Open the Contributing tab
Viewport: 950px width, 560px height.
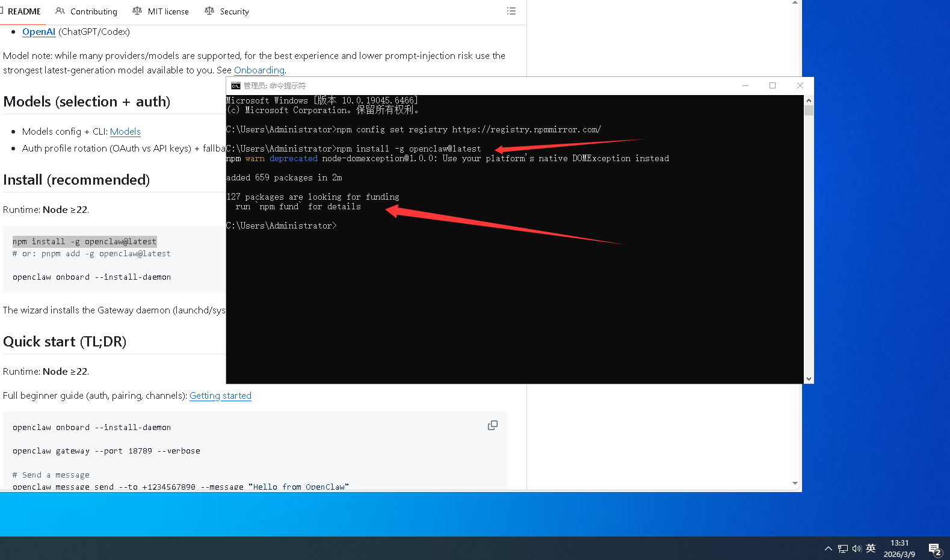tap(87, 11)
